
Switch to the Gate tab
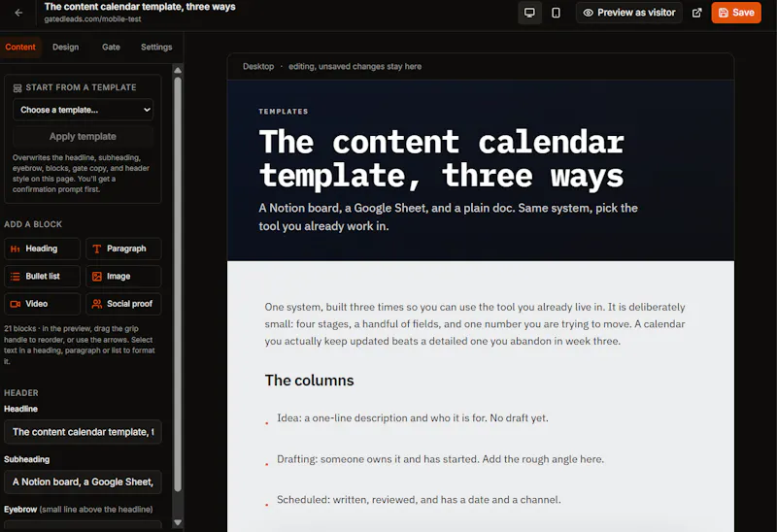pos(111,47)
